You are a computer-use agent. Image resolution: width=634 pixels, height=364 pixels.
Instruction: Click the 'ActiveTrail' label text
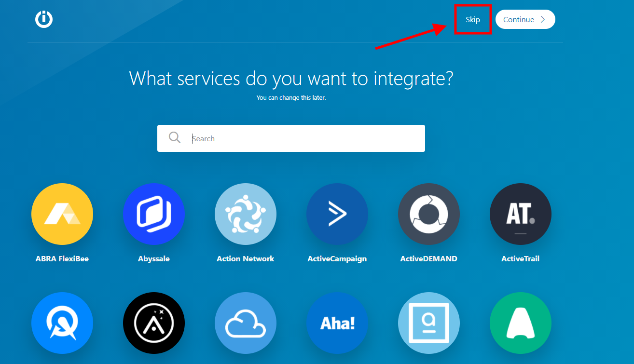[x=521, y=259]
